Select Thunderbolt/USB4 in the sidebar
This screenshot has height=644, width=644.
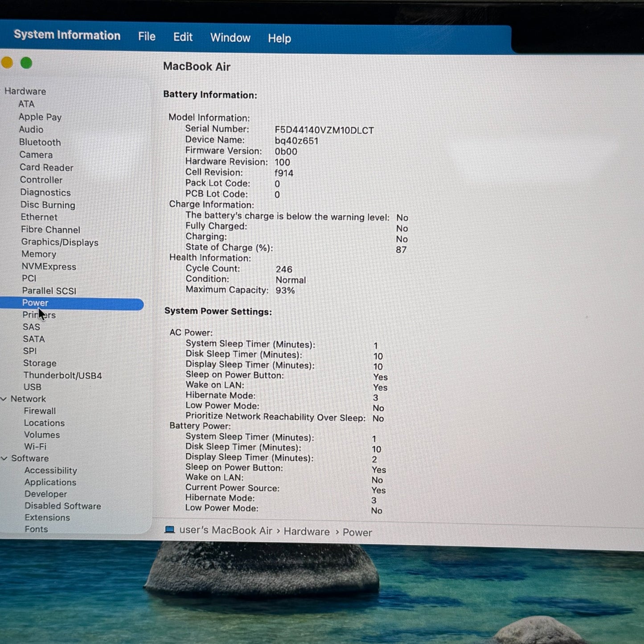click(x=62, y=376)
